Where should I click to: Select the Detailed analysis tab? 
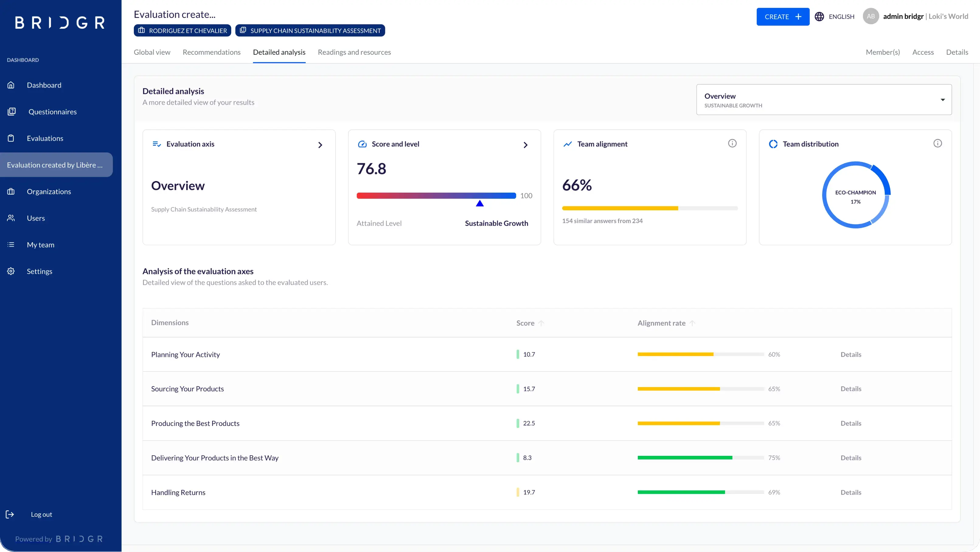[279, 52]
